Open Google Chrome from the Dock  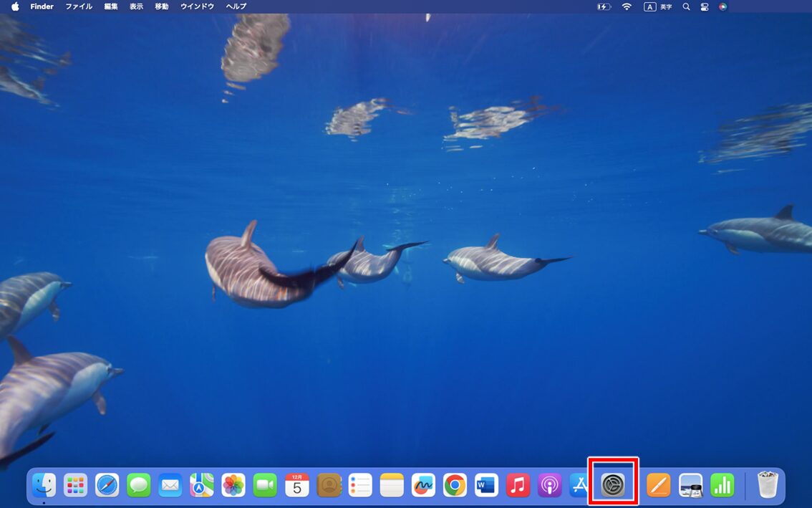click(454, 485)
